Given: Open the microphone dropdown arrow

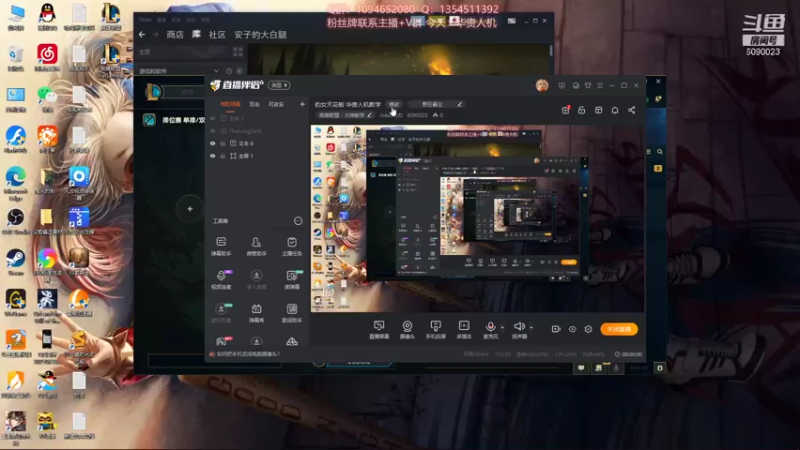Looking at the screenshot, I should pos(503,328).
